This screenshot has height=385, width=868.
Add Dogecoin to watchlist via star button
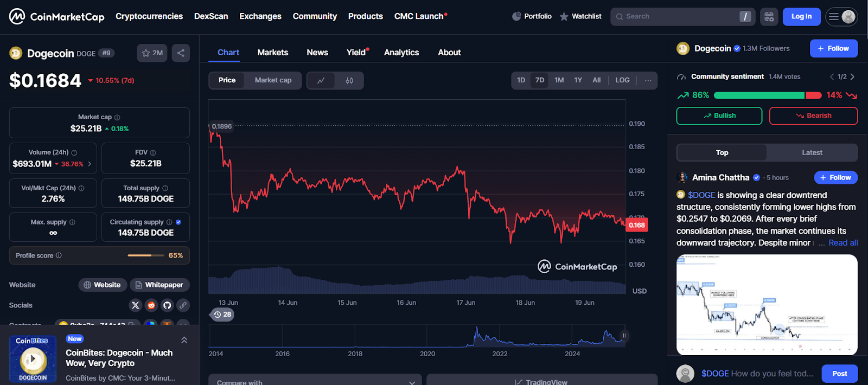(x=152, y=53)
